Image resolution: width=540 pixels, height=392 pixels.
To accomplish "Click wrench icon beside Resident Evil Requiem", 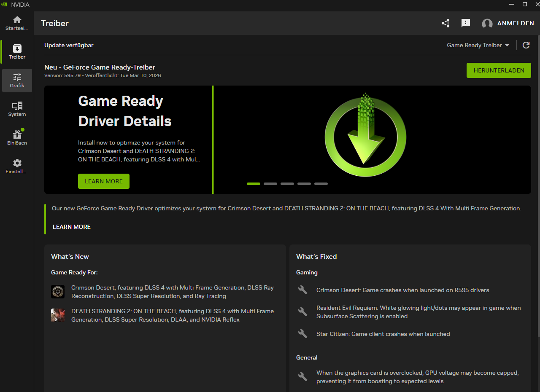I will click(303, 312).
